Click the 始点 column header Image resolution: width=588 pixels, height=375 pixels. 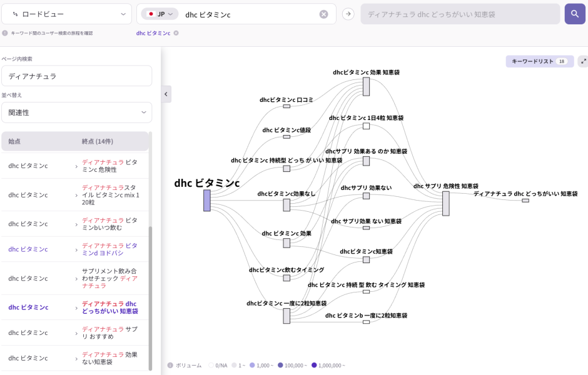click(14, 142)
